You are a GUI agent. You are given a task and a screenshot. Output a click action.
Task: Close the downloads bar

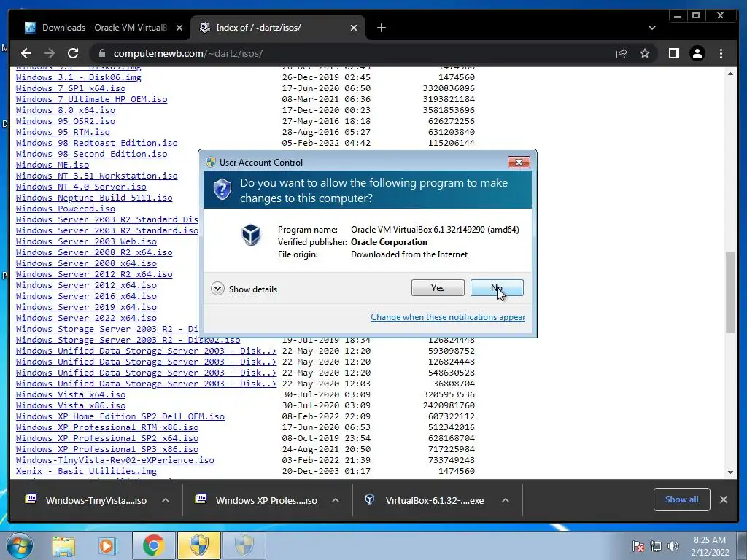tap(724, 499)
